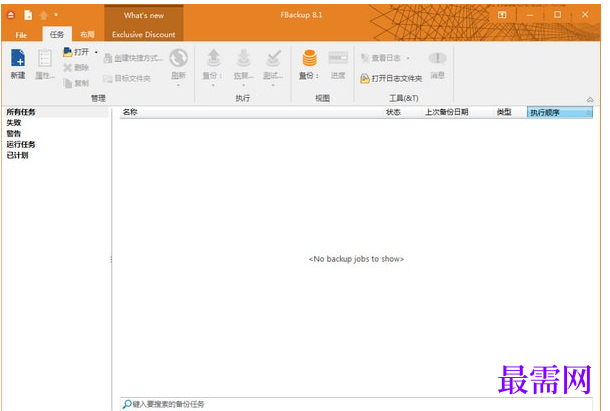Expand the 备份 dropdown arrow in 执行 group
This screenshot has height=411, width=610.
click(213, 85)
